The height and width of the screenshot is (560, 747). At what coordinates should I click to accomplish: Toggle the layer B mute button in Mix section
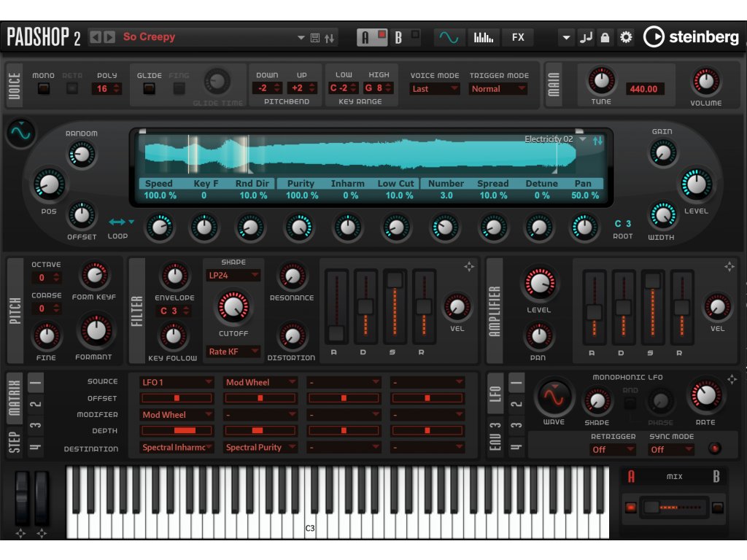(x=718, y=507)
